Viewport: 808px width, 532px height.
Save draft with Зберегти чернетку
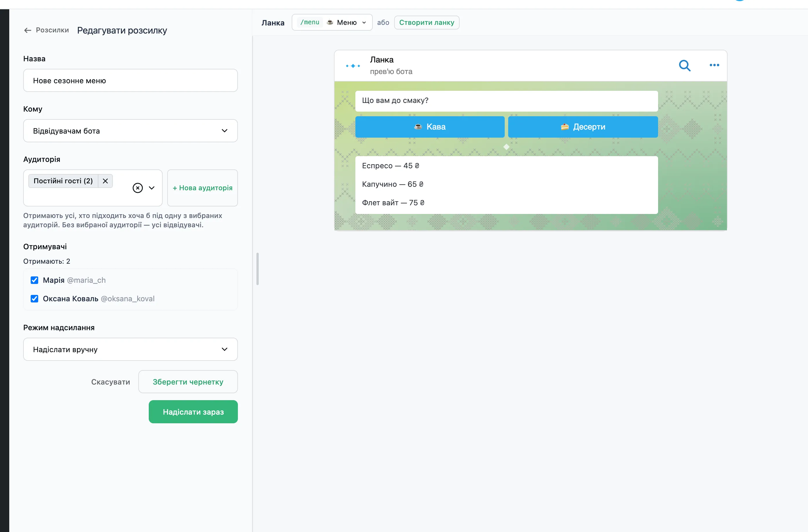tap(188, 382)
